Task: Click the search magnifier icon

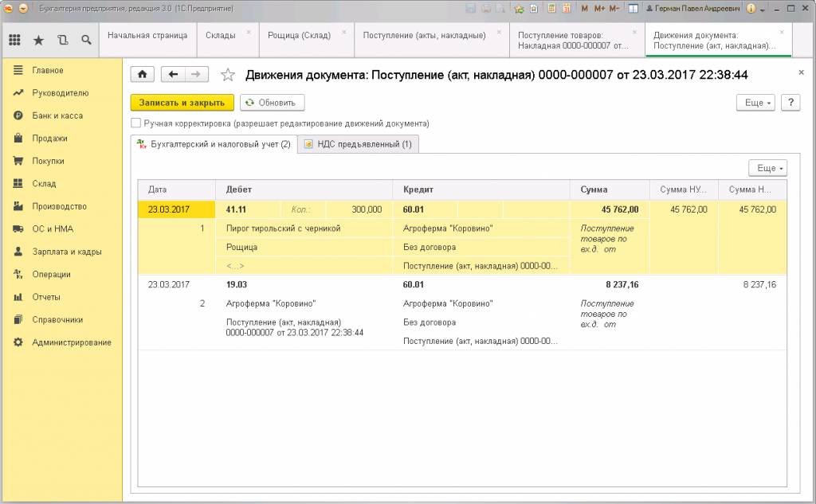Action: click(x=86, y=40)
